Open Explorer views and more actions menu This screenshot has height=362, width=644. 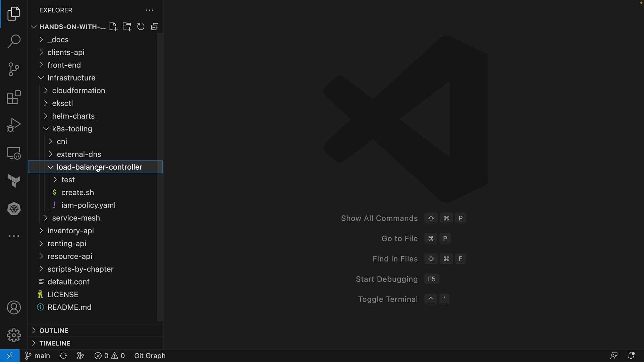point(149,10)
